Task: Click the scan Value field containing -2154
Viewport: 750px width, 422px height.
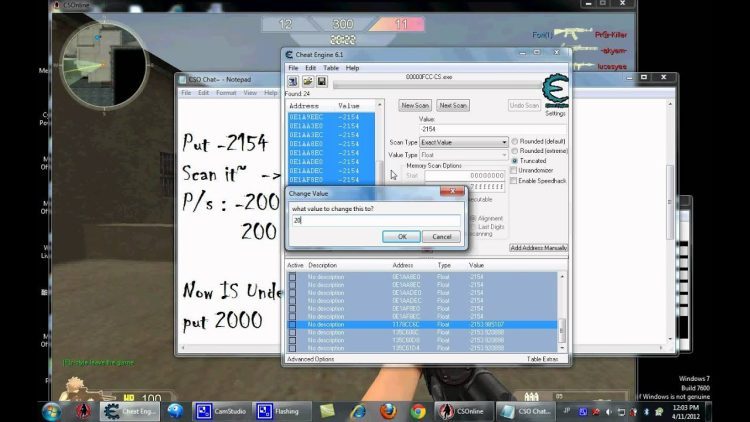Action: tap(493, 129)
